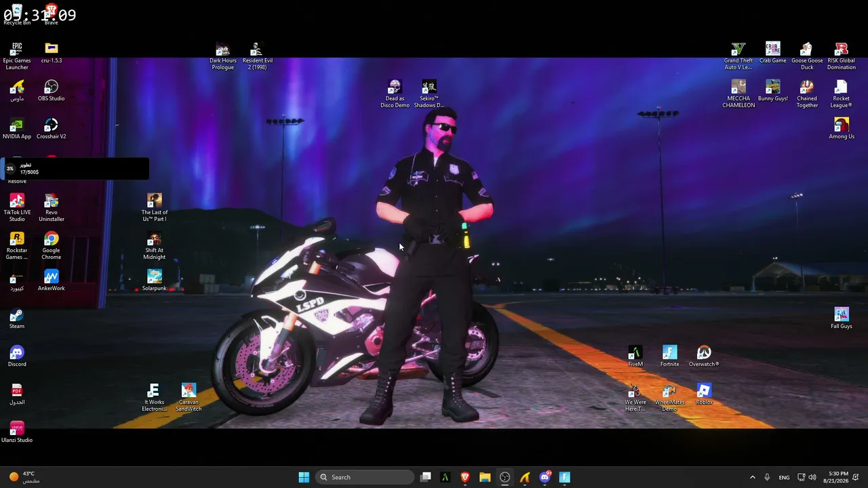
Task: Select the TikTok LIVE Studio shortcut
Action: pos(17,207)
